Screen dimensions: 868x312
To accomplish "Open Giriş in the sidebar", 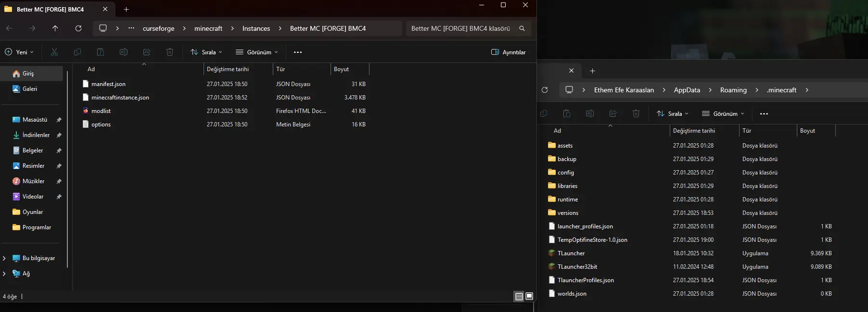I will click(x=32, y=74).
